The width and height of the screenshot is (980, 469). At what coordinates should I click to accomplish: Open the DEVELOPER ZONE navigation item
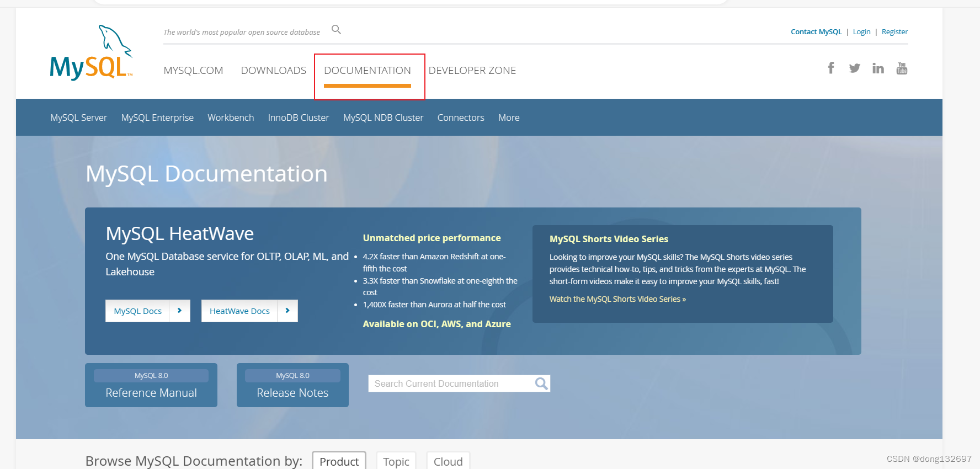click(x=472, y=71)
